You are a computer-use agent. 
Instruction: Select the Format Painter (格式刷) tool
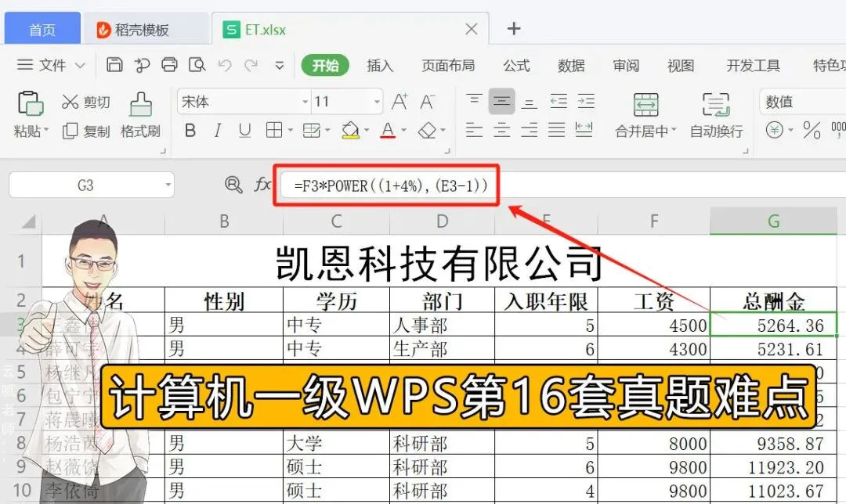click(140, 115)
